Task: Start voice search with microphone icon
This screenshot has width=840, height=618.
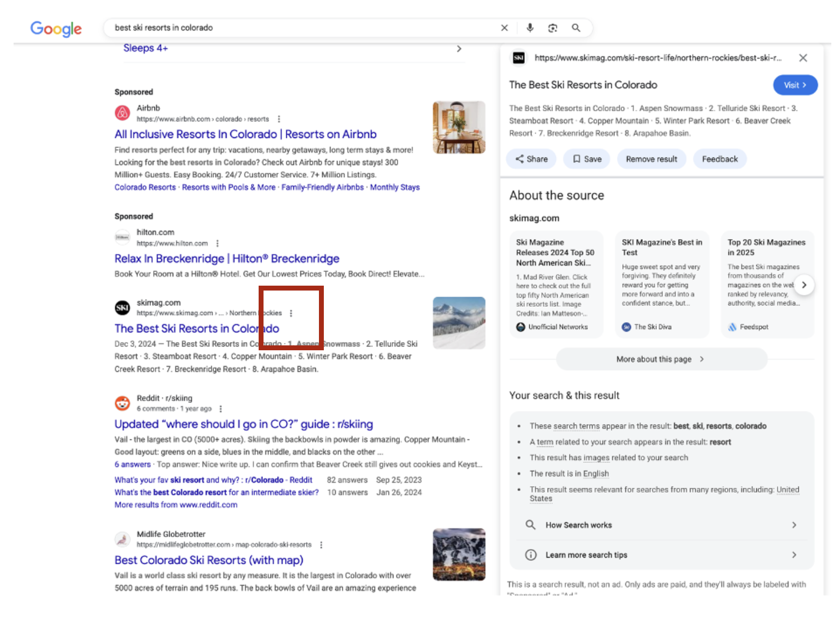Action: click(x=530, y=28)
